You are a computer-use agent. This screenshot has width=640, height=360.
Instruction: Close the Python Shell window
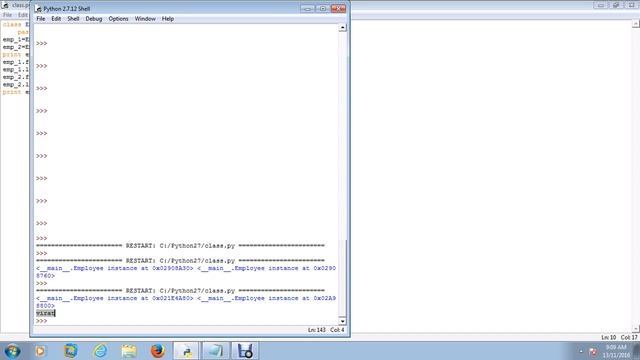(x=338, y=8)
